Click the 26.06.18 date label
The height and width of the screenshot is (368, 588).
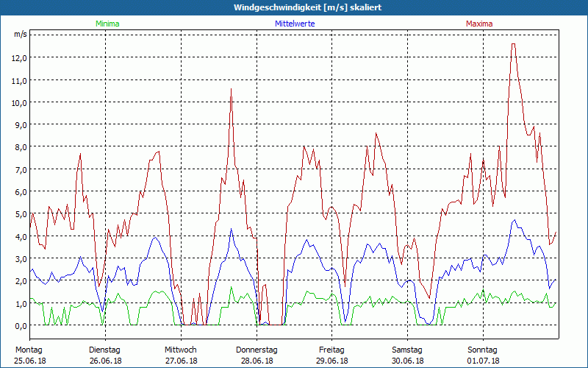(106, 361)
